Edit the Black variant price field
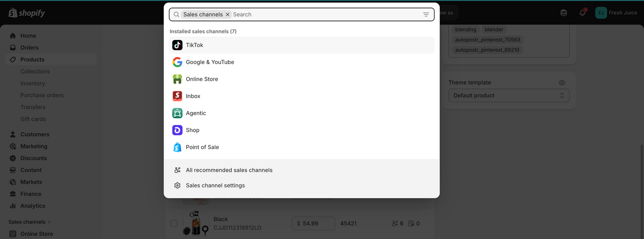Image resolution: width=644 pixels, height=239 pixels. 313,223
